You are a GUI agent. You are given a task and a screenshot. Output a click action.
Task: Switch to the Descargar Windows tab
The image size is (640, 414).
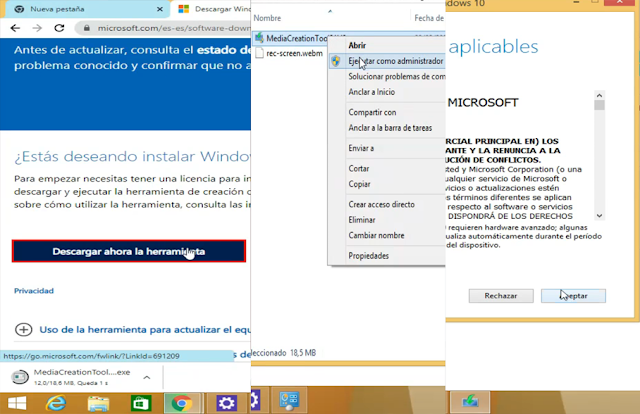(214, 9)
